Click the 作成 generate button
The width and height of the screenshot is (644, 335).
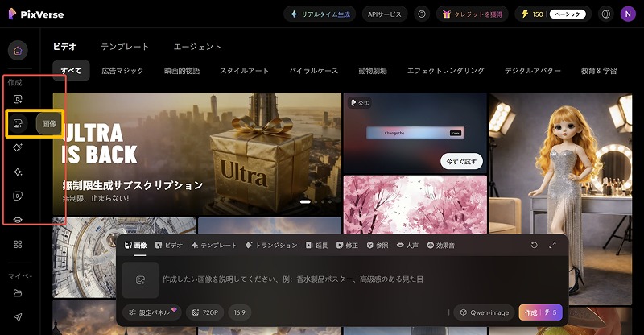pos(540,312)
